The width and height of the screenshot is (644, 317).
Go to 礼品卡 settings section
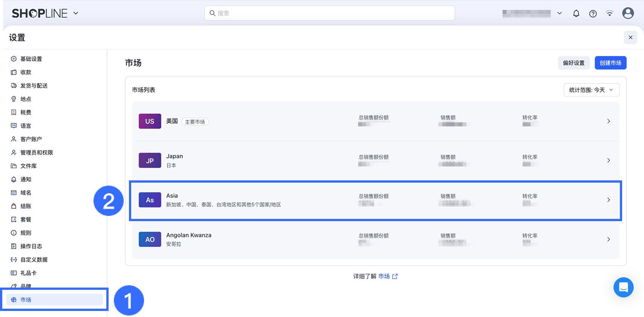(28, 273)
